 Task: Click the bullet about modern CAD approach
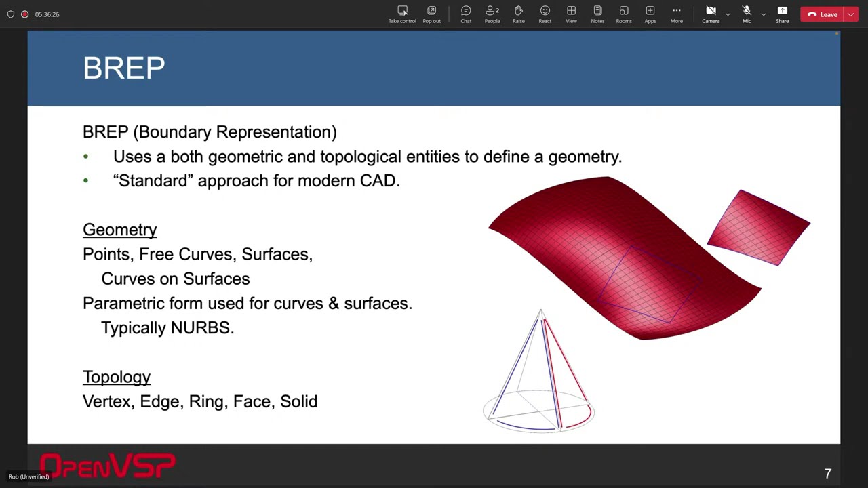[x=256, y=181]
